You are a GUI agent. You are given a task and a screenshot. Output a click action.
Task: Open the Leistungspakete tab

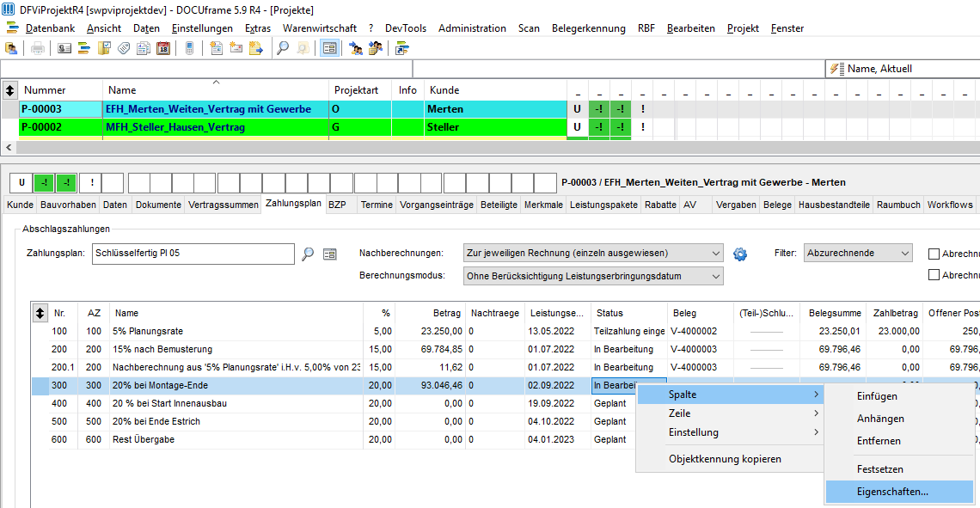(x=603, y=205)
